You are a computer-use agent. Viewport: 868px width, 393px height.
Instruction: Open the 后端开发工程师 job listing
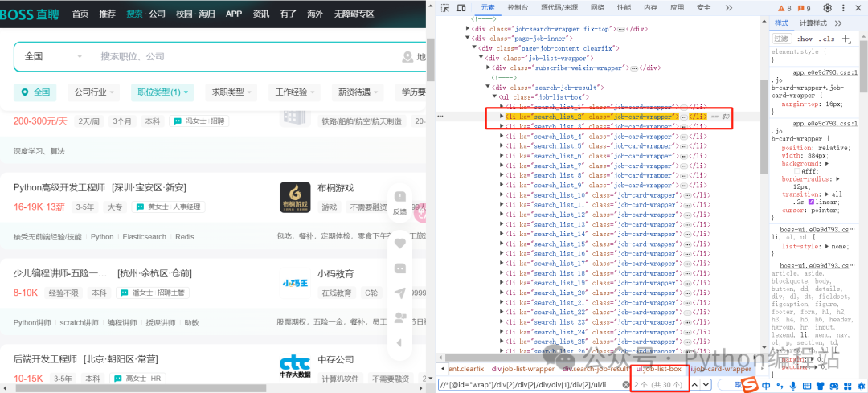coord(45,359)
